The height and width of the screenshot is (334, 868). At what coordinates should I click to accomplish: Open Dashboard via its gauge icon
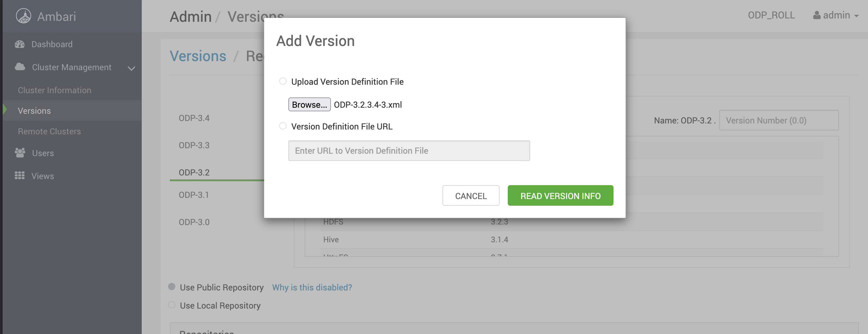click(x=20, y=44)
